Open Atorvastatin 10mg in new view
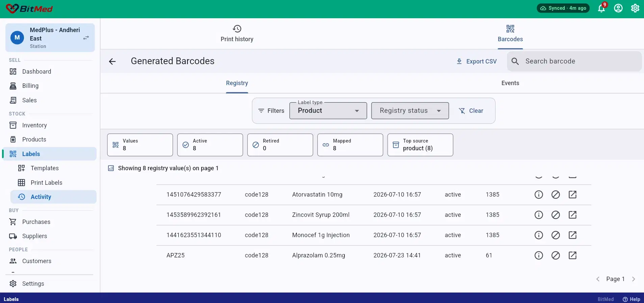 [572, 195]
